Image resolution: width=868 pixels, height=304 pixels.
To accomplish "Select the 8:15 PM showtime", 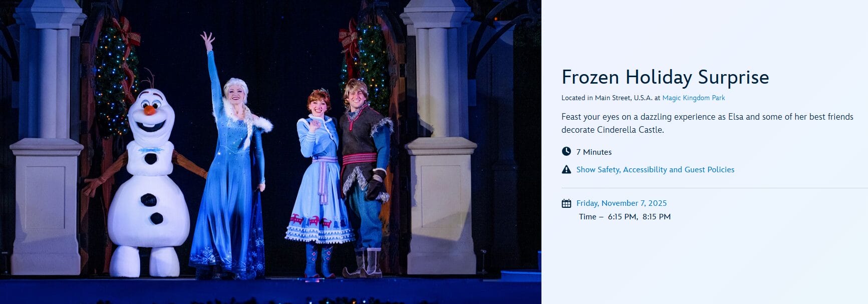I will [x=657, y=217].
